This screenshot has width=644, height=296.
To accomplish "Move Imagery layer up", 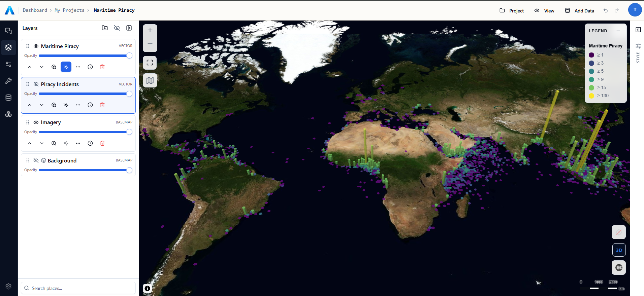I will (30, 143).
